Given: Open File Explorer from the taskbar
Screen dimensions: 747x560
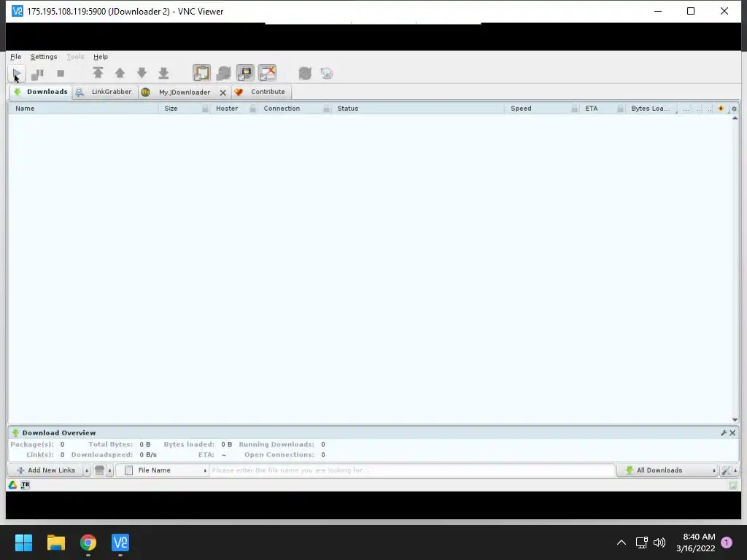Looking at the screenshot, I should coord(55,542).
